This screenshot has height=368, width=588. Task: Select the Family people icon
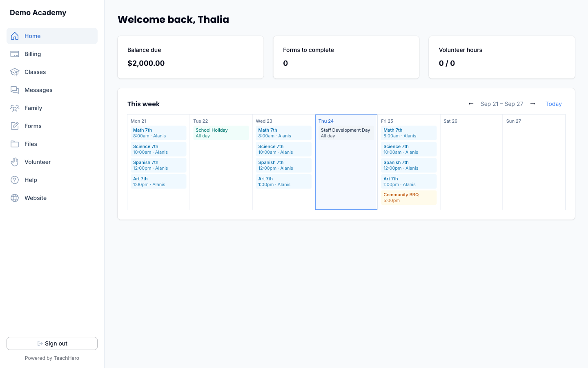click(15, 108)
